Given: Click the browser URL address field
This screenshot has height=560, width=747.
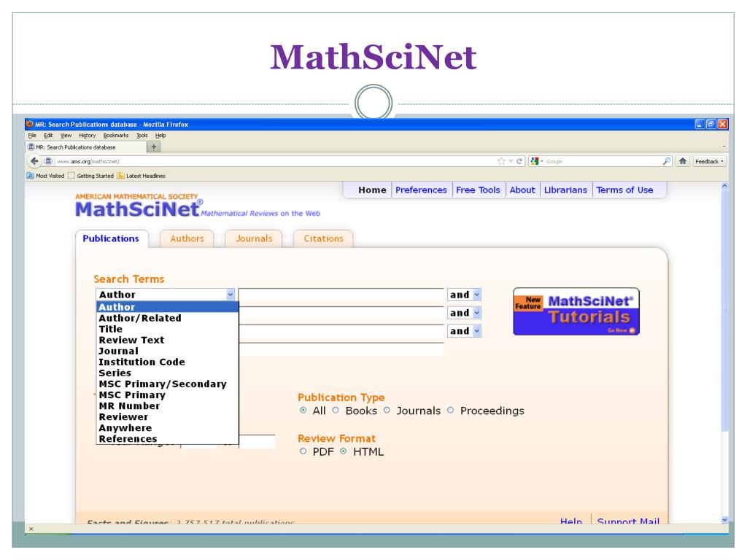Looking at the screenshot, I should (x=275, y=161).
